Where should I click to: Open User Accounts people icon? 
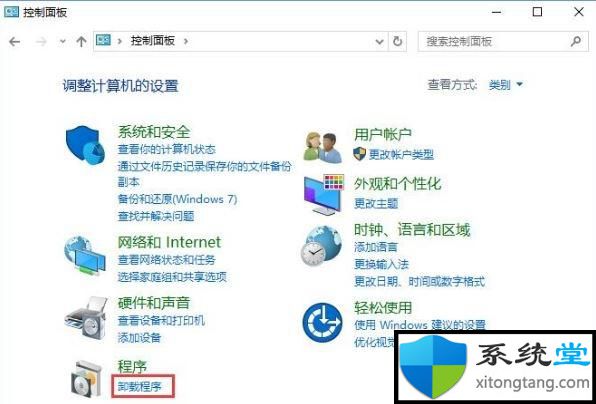(x=323, y=147)
